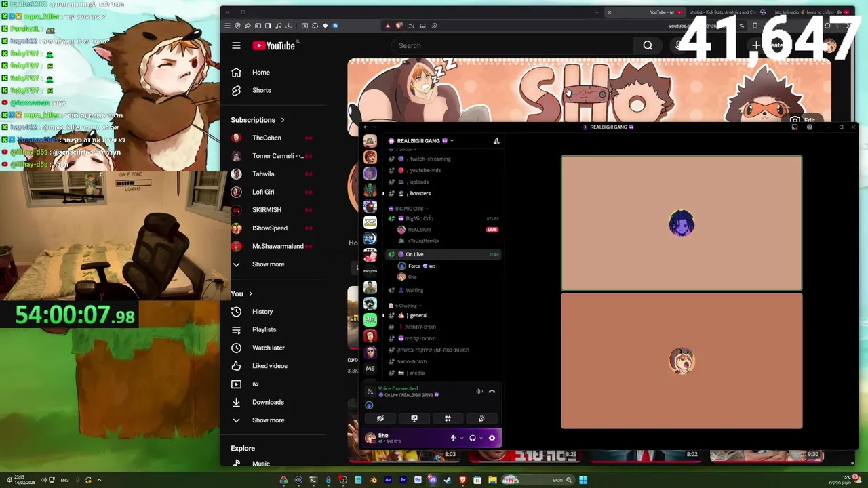Image resolution: width=868 pixels, height=488 pixels.
Task: Open Discord help icon in title bar
Action: coord(810,127)
